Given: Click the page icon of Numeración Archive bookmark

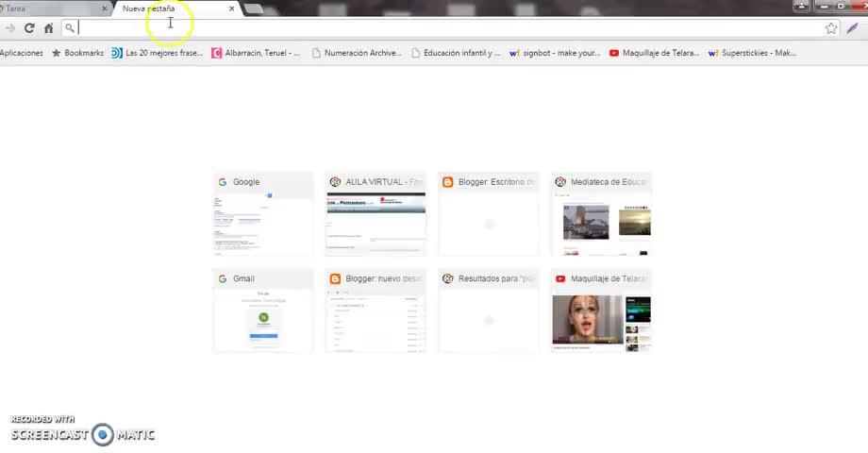Looking at the screenshot, I should point(316,53).
